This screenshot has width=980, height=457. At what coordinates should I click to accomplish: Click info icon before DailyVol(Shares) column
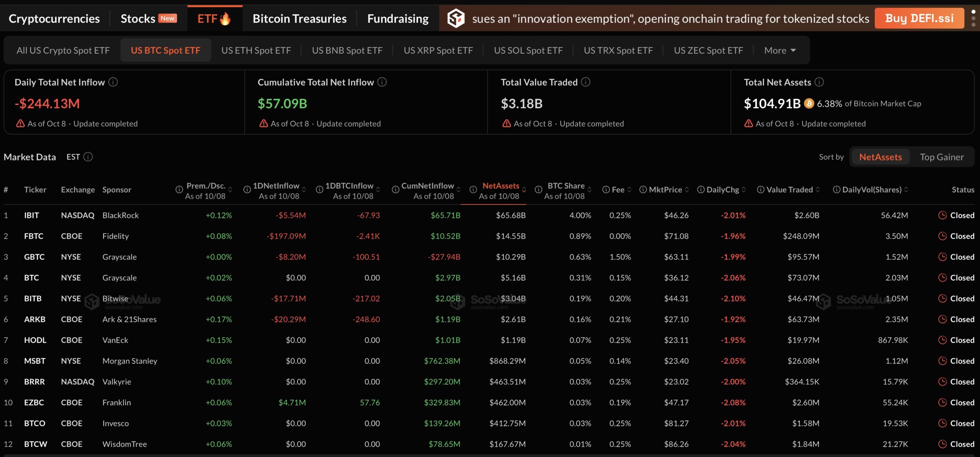(837, 189)
